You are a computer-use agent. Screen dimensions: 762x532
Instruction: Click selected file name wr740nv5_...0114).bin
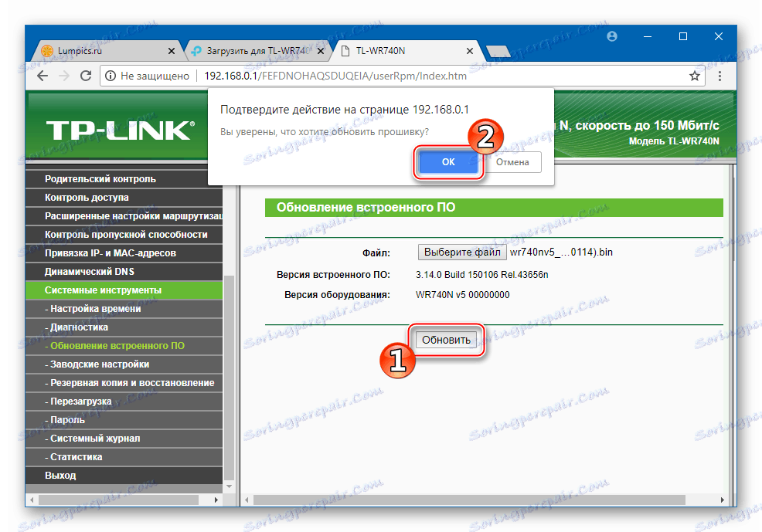(561, 252)
